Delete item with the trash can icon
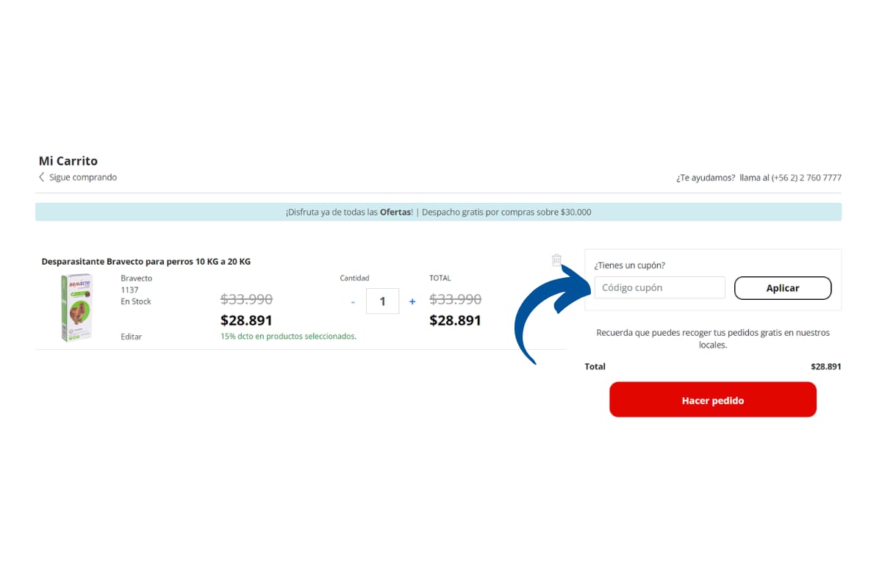 point(556,260)
